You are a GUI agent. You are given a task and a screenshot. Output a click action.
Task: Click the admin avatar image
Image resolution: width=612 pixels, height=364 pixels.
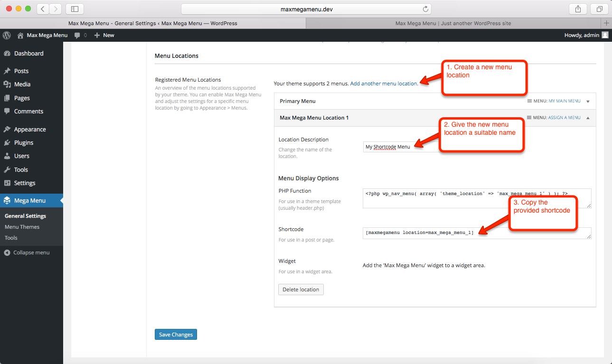[605, 35]
